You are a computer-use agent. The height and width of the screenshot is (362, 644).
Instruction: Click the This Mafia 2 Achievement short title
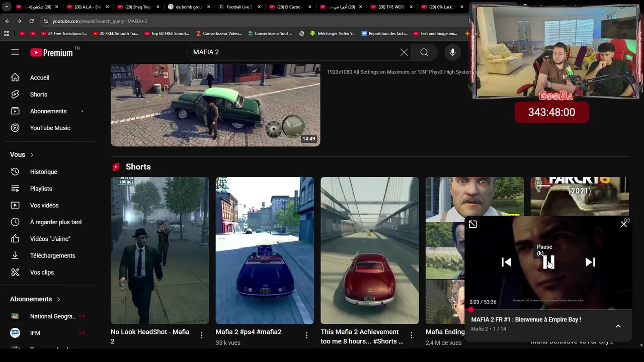362,336
